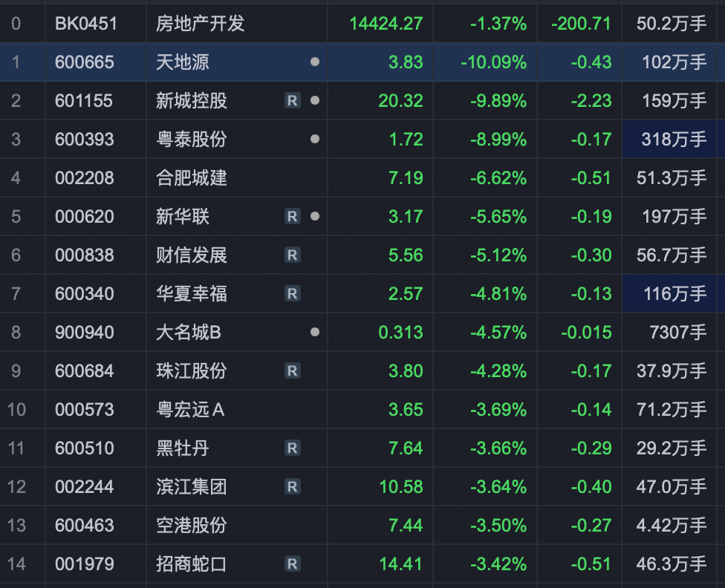
Task: Click volume 71.2万手
Action: (672, 410)
